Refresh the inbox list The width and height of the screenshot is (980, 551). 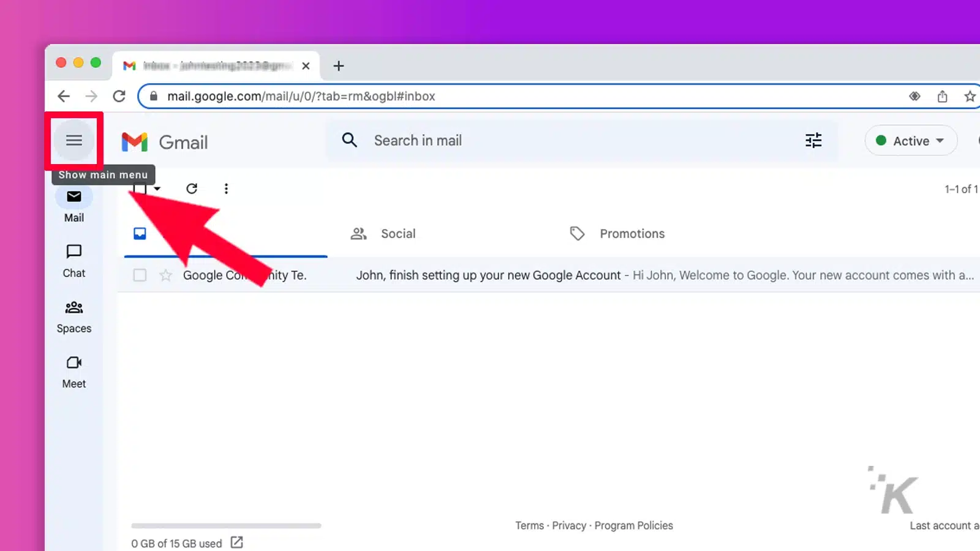(x=192, y=189)
